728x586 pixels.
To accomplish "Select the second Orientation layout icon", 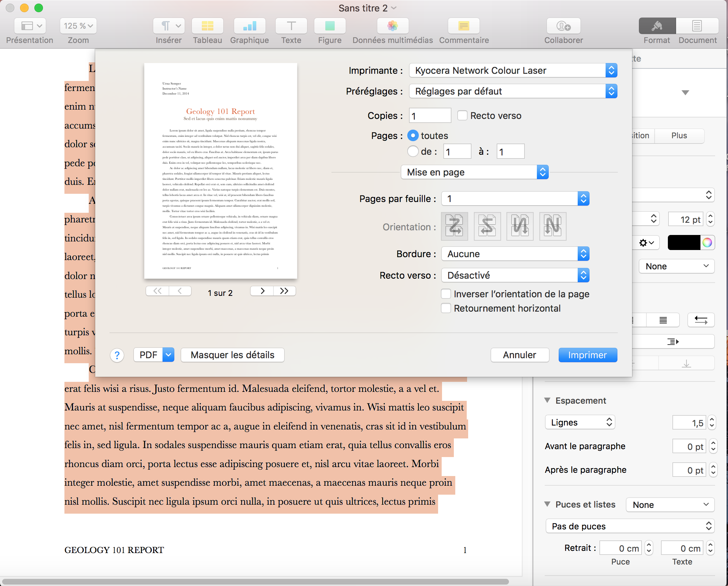I will point(487,226).
